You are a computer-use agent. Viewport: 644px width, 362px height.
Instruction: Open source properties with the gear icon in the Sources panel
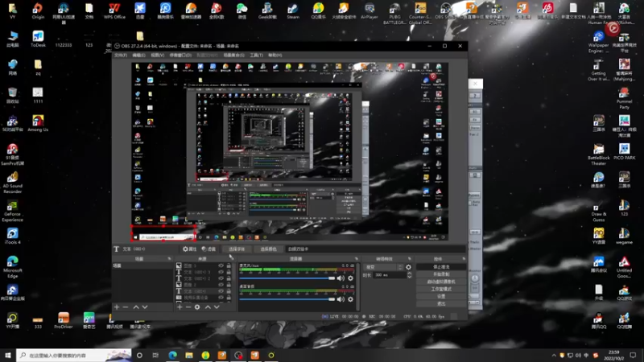(x=197, y=307)
